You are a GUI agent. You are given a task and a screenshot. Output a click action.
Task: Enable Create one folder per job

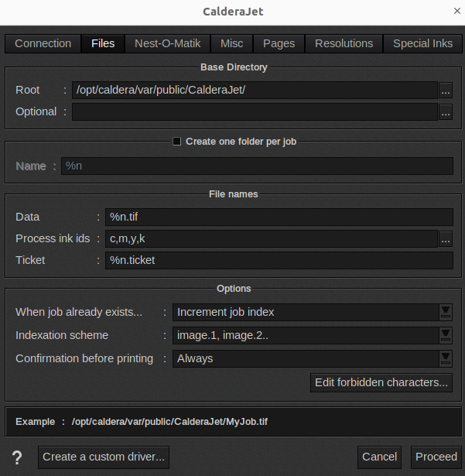click(177, 142)
